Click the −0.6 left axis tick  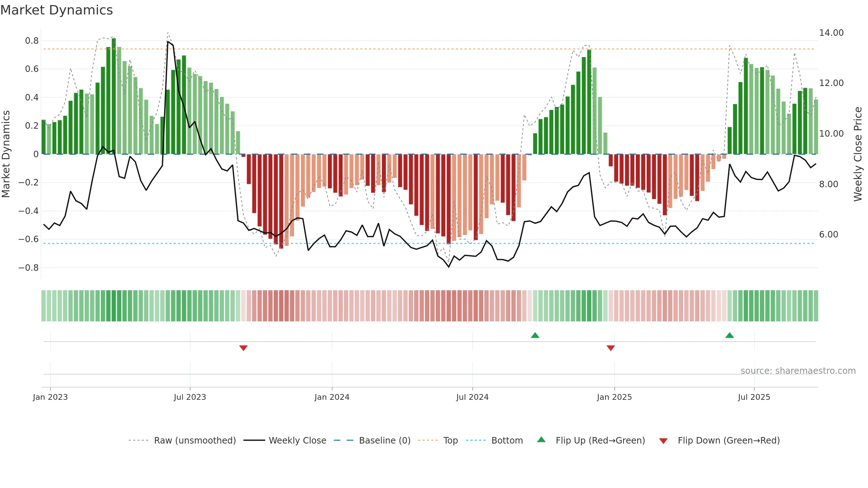[x=29, y=239]
